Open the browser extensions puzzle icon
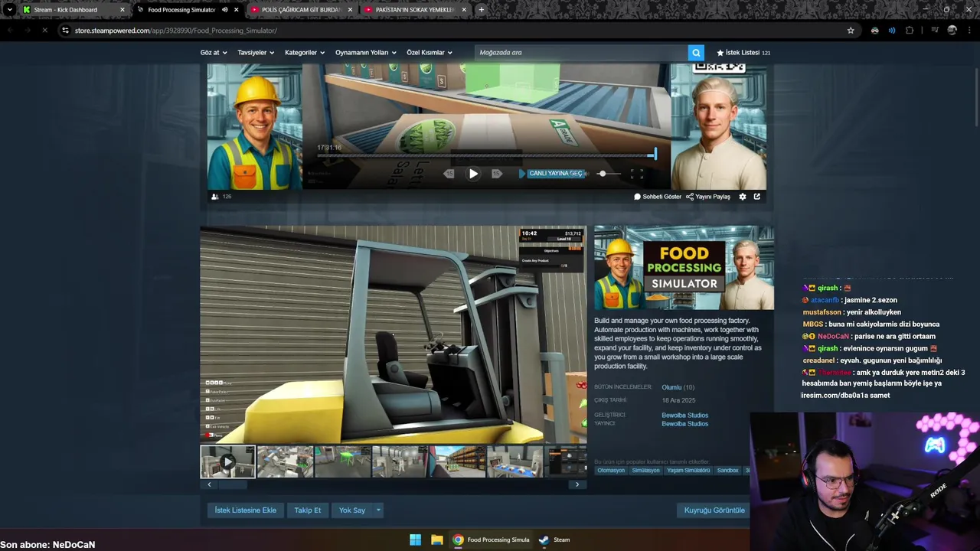Viewport: 980px width, 551px height. click(910, 31)
